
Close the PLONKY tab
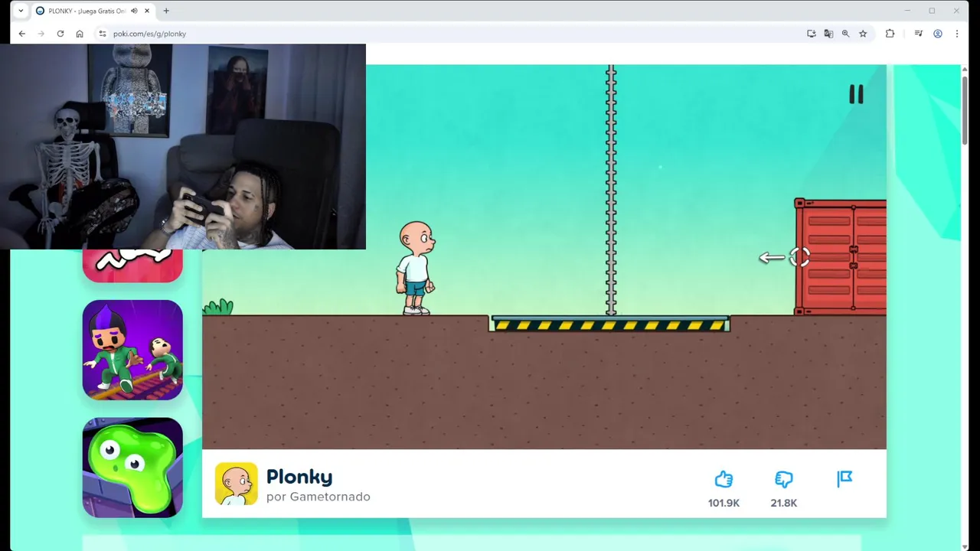(147, 11)
